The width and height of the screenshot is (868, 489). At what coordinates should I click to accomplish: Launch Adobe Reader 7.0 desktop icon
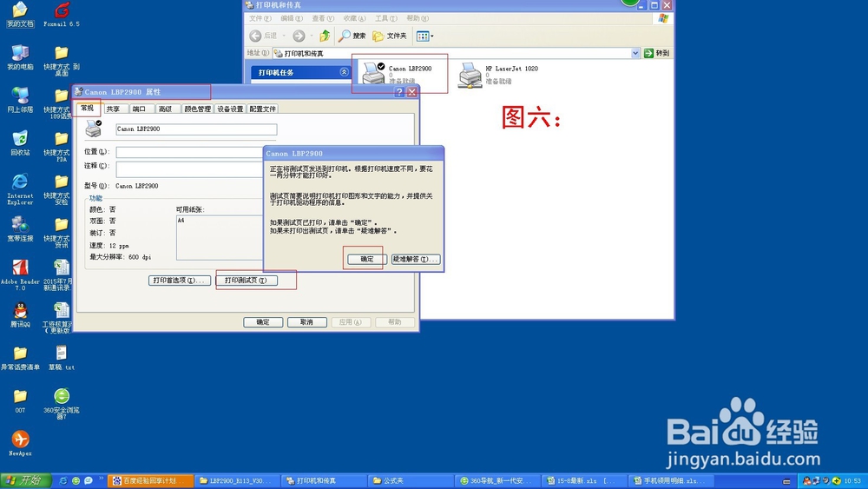(20, 274)
